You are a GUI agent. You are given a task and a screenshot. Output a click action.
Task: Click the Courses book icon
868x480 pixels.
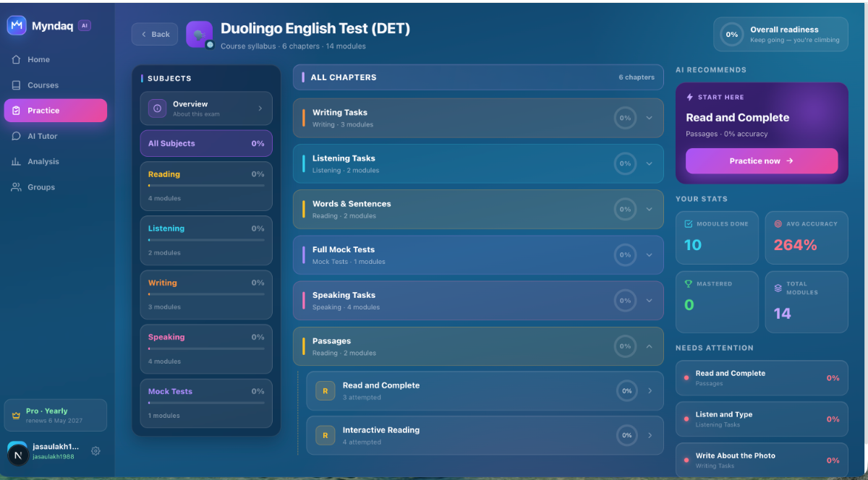16,85
